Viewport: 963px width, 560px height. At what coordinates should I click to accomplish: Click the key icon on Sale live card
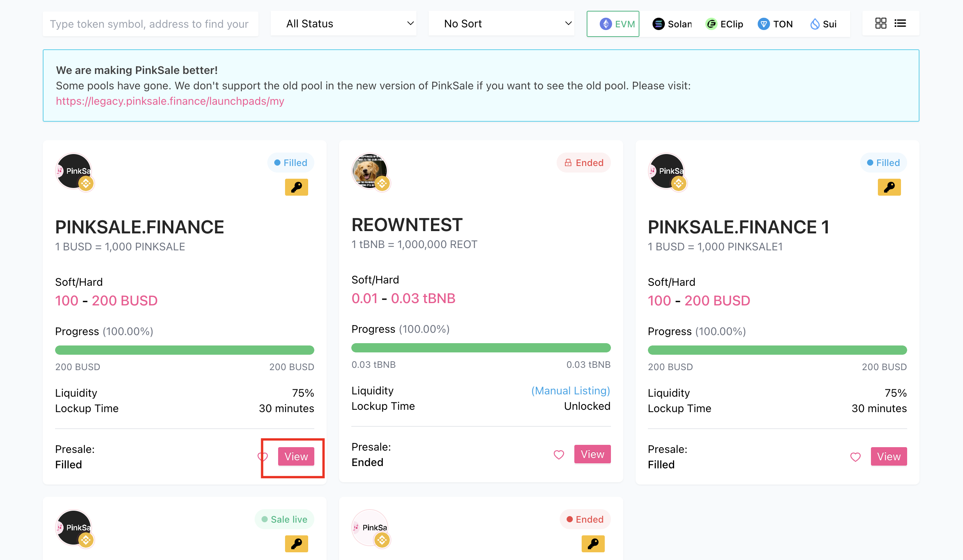click(296, 544)
